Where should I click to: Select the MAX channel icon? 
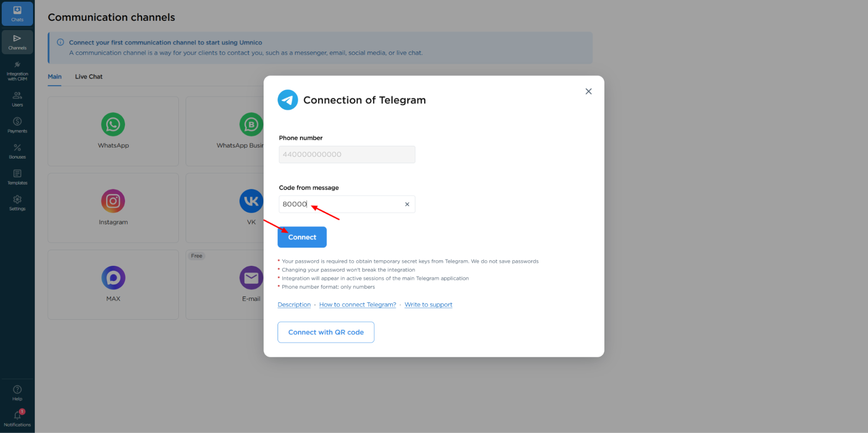pyautogui.click(x=113, y=278)
